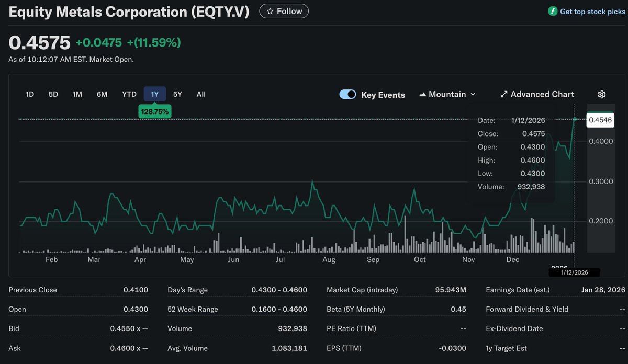Viewport: 628px width, 364px height.
Task: Click the PE Ratio (TTM) label
Action: [351, 328]
